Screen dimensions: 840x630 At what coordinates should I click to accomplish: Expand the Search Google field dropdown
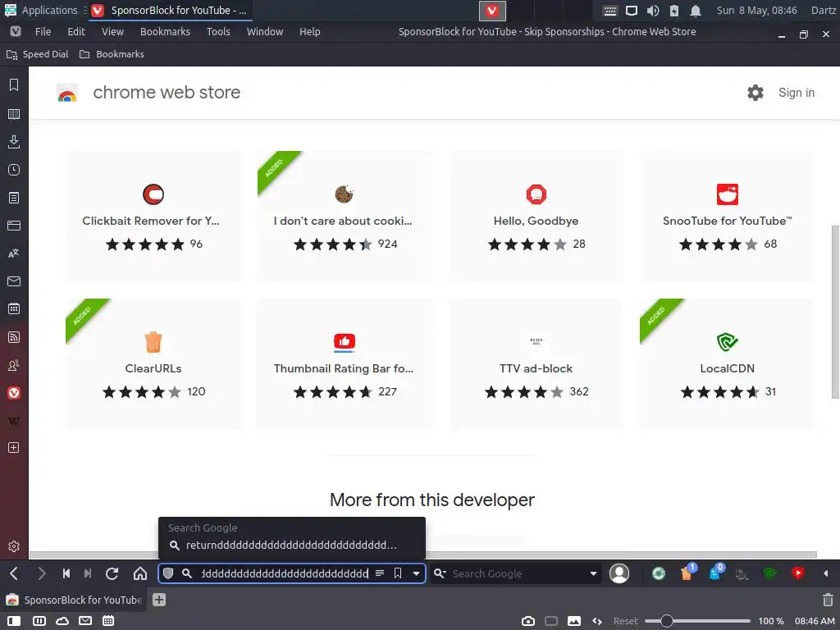[x=594, y=573]
